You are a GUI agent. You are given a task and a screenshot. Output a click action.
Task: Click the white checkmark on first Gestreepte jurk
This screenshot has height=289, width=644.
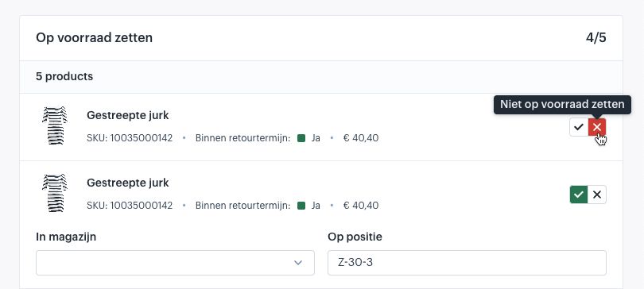coord(579,127)
